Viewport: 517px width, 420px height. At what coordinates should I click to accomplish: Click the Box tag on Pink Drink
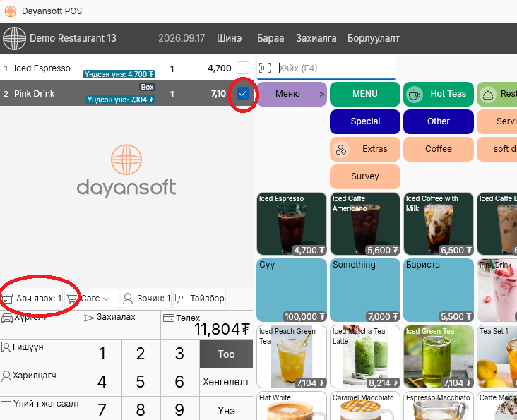(x=147, y=87)
